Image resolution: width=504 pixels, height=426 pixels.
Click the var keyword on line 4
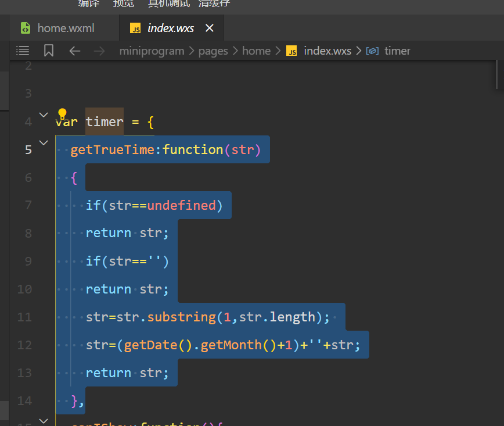tap(67, 122)
